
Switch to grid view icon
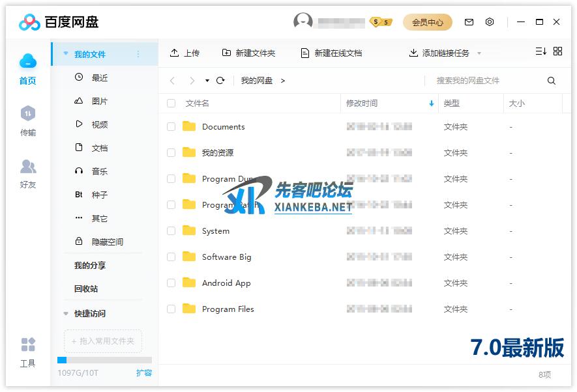coord(557,51)
